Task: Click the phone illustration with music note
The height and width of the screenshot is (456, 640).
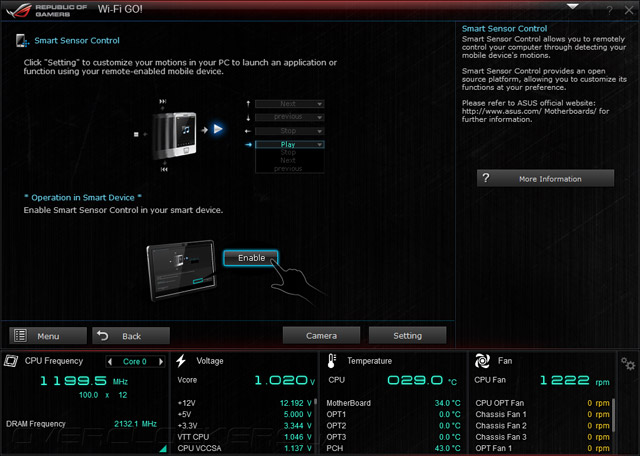Action: [x=175, y=135]
